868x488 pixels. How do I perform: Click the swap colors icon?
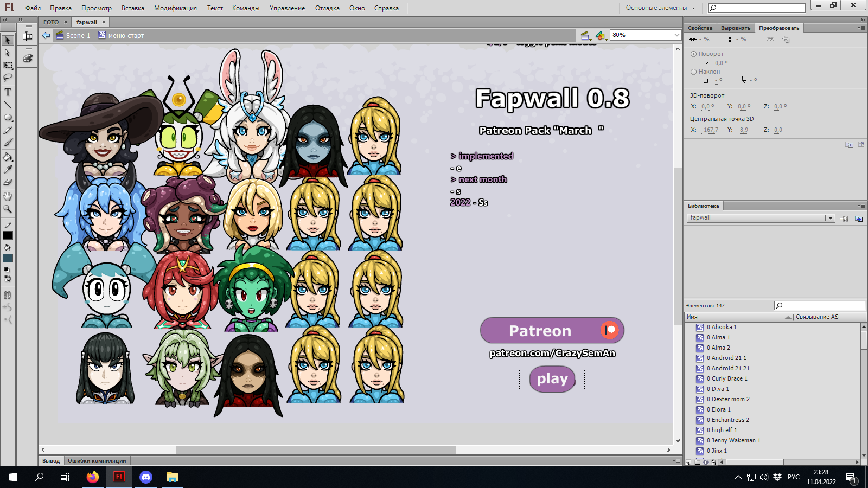point(7,279)
